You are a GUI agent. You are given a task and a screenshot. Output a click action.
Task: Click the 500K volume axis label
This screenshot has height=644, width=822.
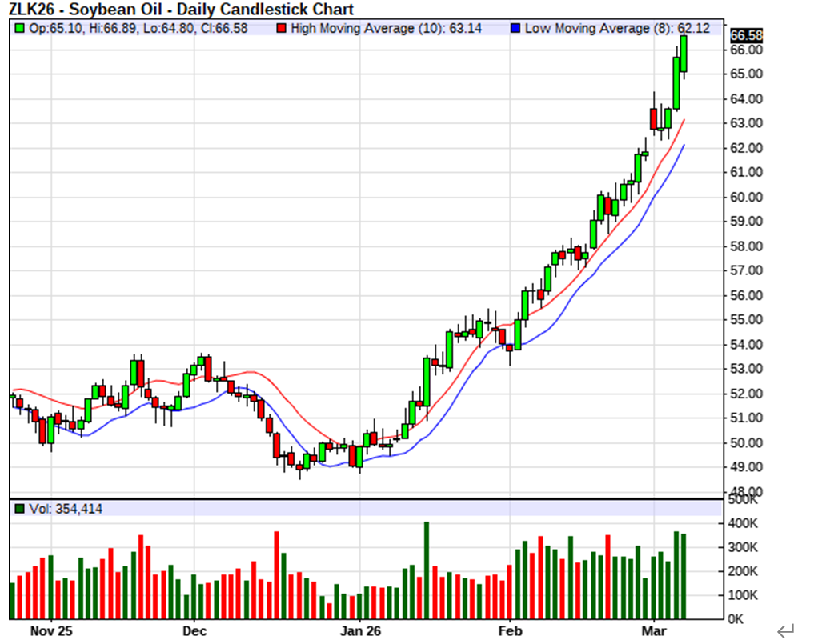742,499
